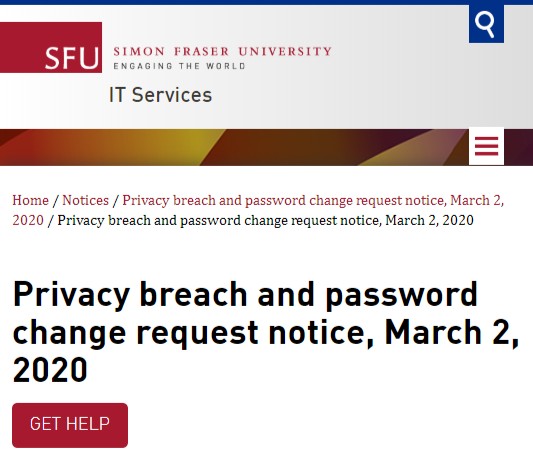This screenshot has width=533, height=461.
Task: Go to IT Services site title
Action: pos(160,95)
